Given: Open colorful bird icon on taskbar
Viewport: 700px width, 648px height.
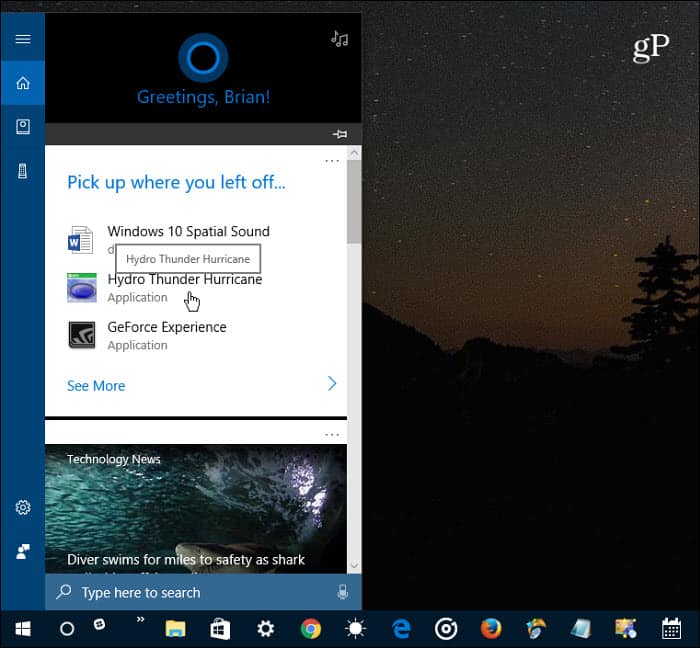Looking at the screenshot, I should (536, 629).
